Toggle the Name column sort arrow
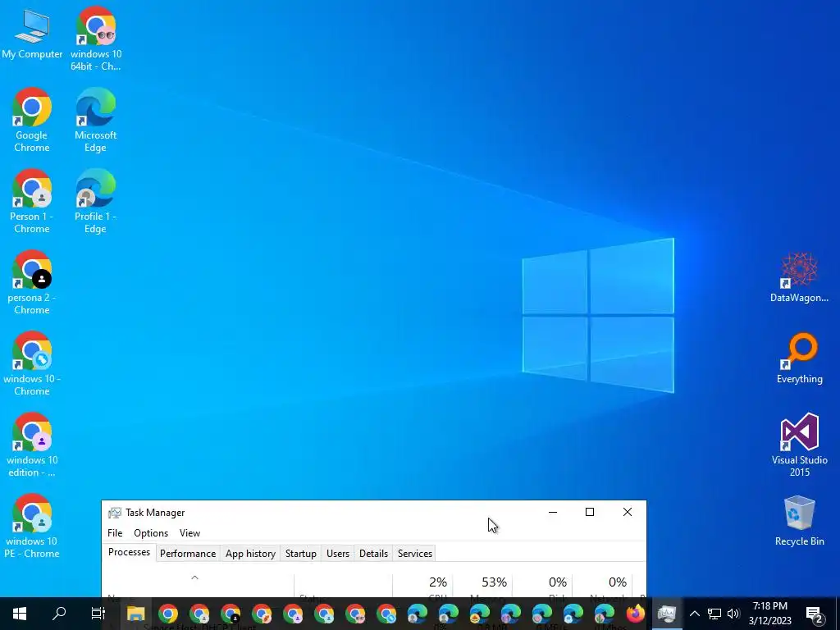Viewport: 840px width, 630px height. 195,577
